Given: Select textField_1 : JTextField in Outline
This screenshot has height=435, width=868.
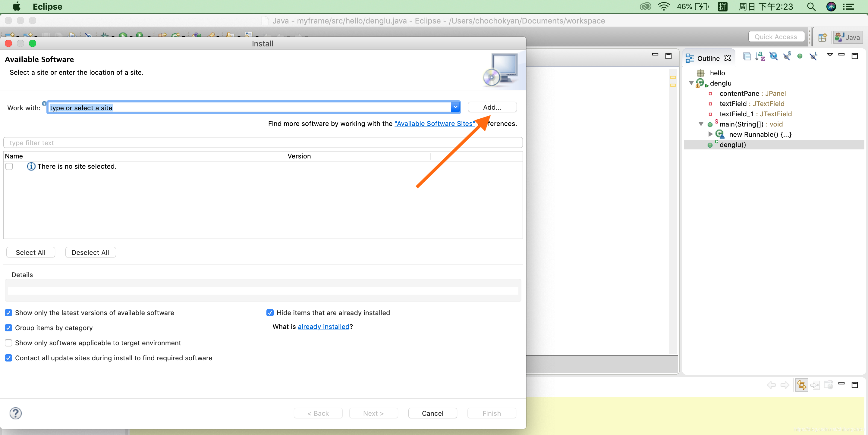Looking at the screenshot, I should pos(755,114).
